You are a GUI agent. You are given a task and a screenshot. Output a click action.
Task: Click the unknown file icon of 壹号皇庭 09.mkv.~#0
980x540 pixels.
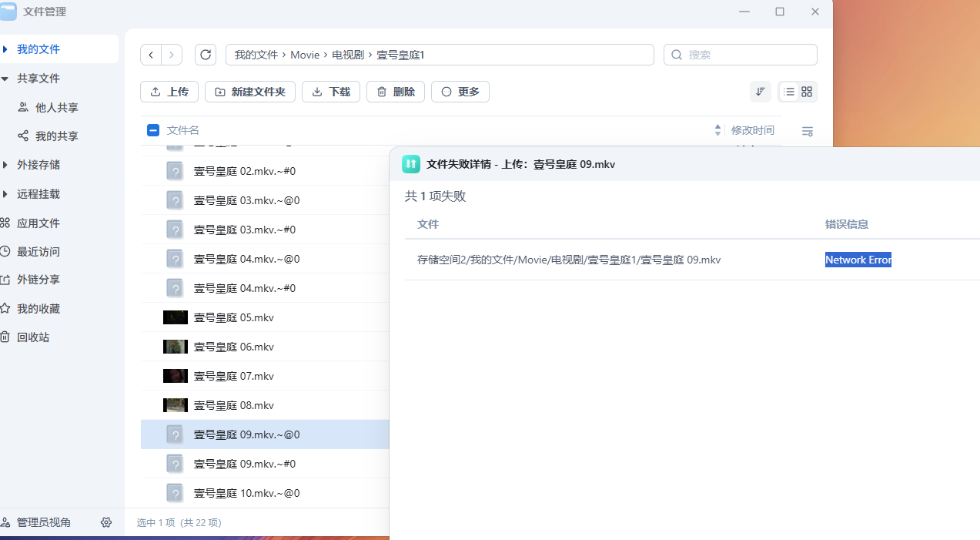(x=175, y=464)
